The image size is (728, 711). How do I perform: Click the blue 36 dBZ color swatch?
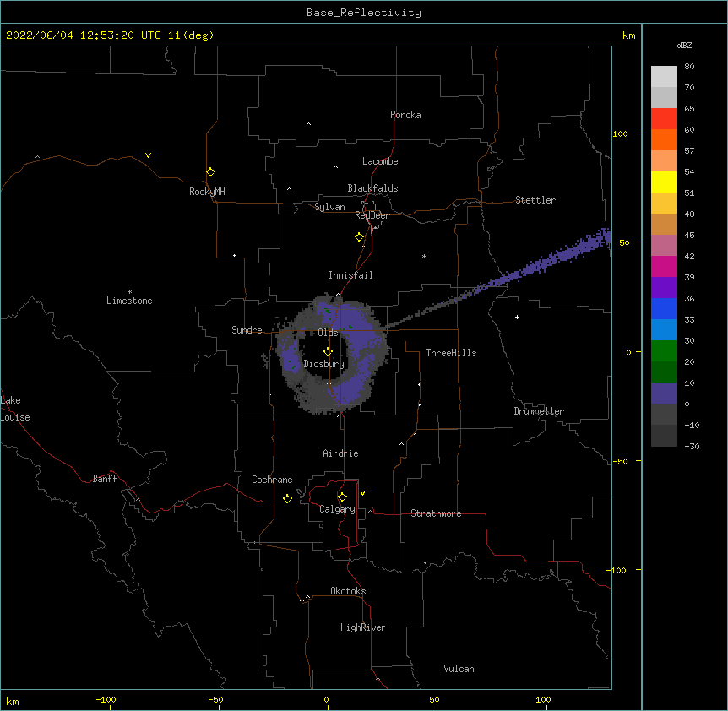tap(664, 308)
